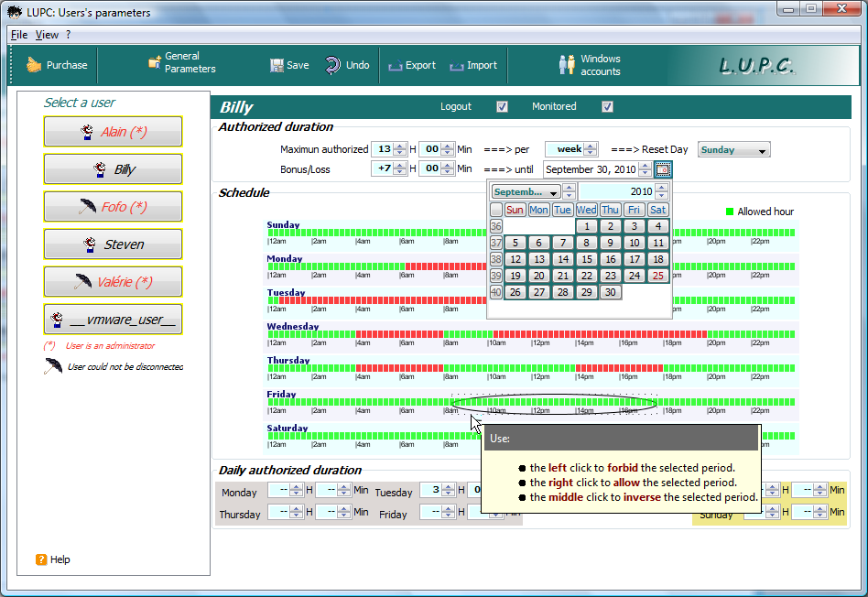Expand the Reset Day Sunday dropdown
This screenshot has height=597, width=868.
click(762, 150)
